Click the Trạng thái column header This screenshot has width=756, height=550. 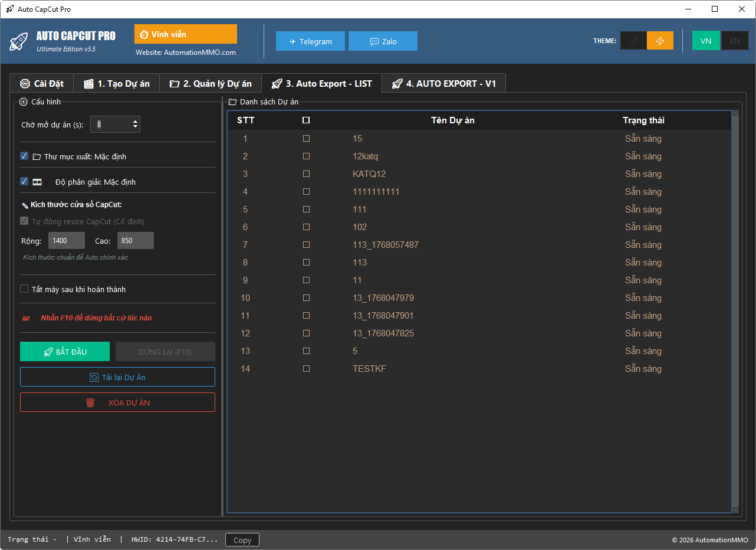coord(643,120)
